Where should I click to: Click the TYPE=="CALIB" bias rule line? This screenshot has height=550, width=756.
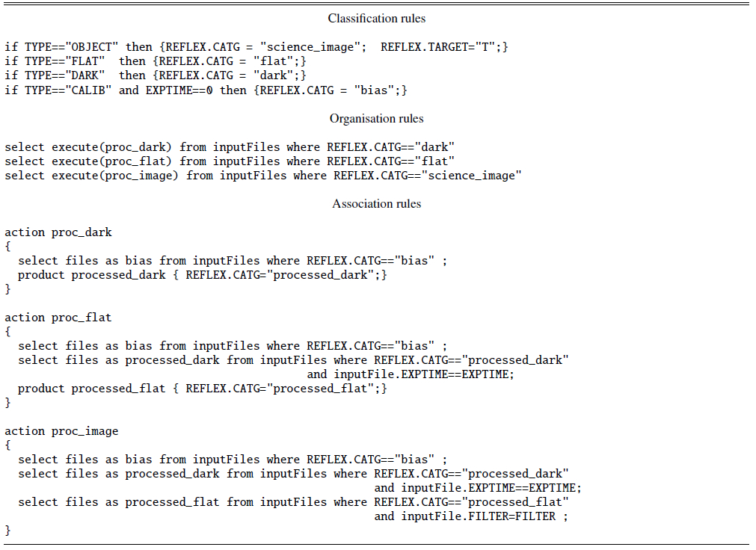[206, 90]
